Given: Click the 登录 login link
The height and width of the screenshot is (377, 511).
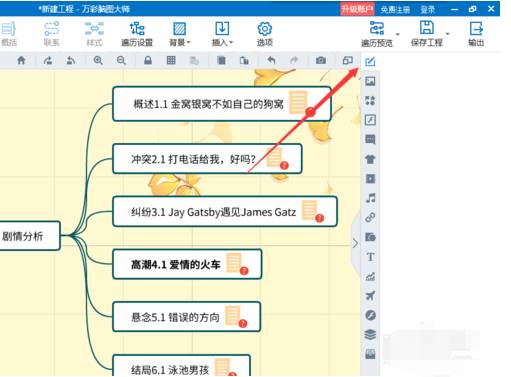Looking at the screenshot, I should (428, 9).
